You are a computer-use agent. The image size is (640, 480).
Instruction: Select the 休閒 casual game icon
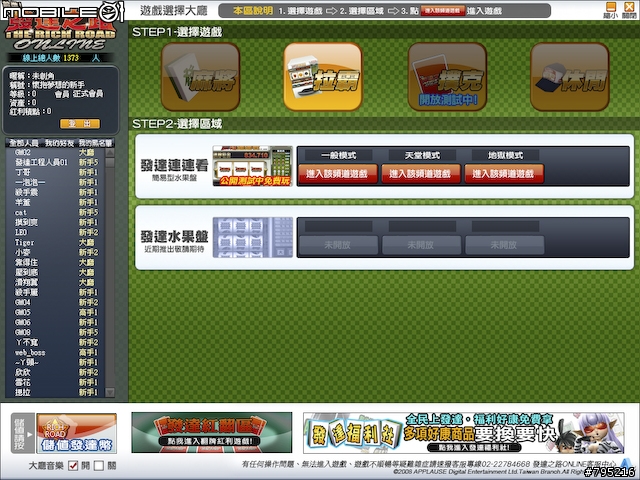point(570,77)
